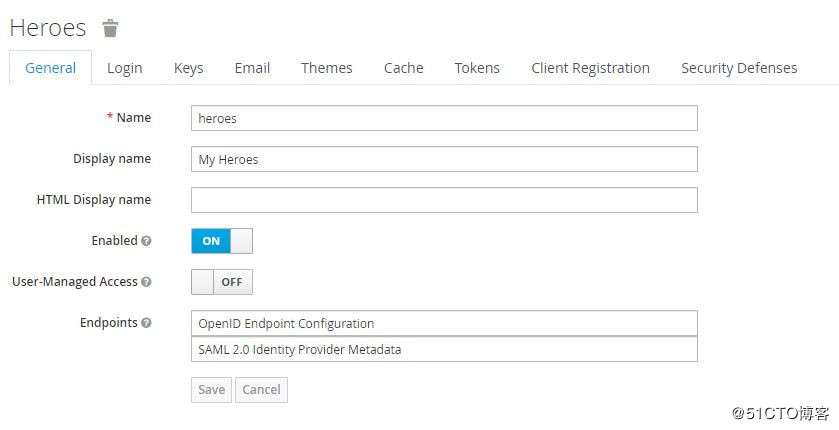Image resolution: width=839 pixels, height=430 pixels.
Task: Click help icon next to Enabled label
Action: (147, 241)
